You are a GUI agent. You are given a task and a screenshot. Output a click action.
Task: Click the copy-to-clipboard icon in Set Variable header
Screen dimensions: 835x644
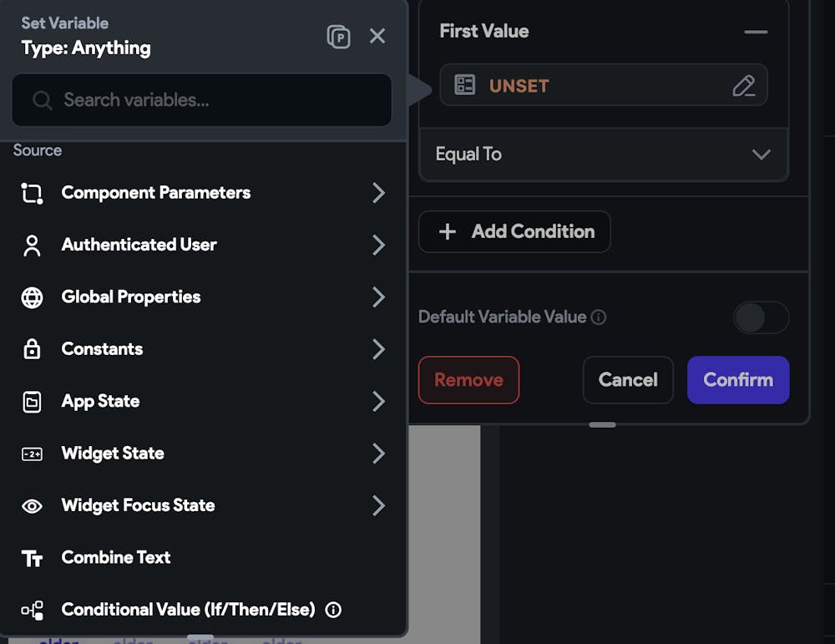pyautogui.click(x=340, y=35)
